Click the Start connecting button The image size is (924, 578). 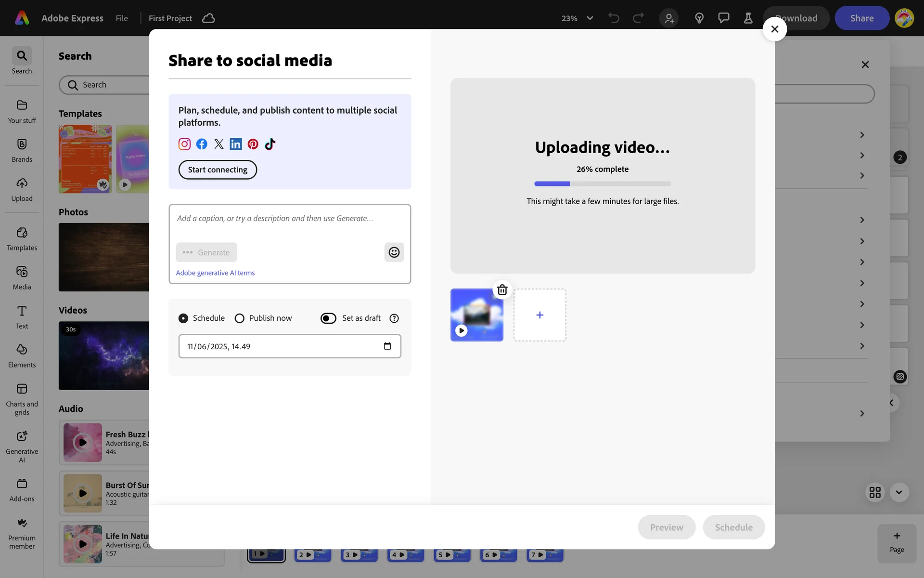(x=218, y=170)
